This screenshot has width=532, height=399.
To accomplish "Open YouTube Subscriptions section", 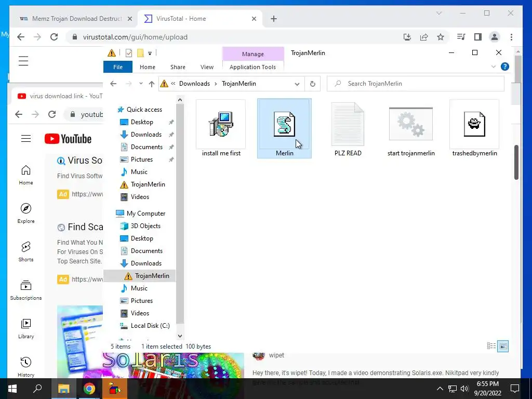I will 26,290.
